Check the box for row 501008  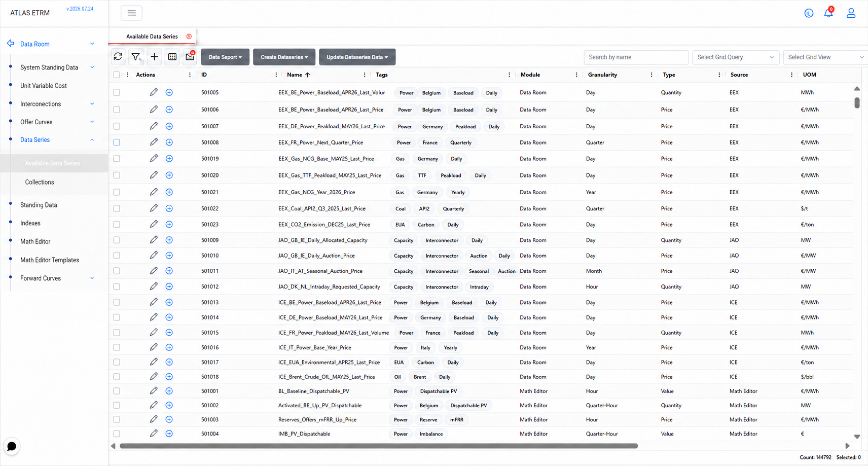[117, 142]
